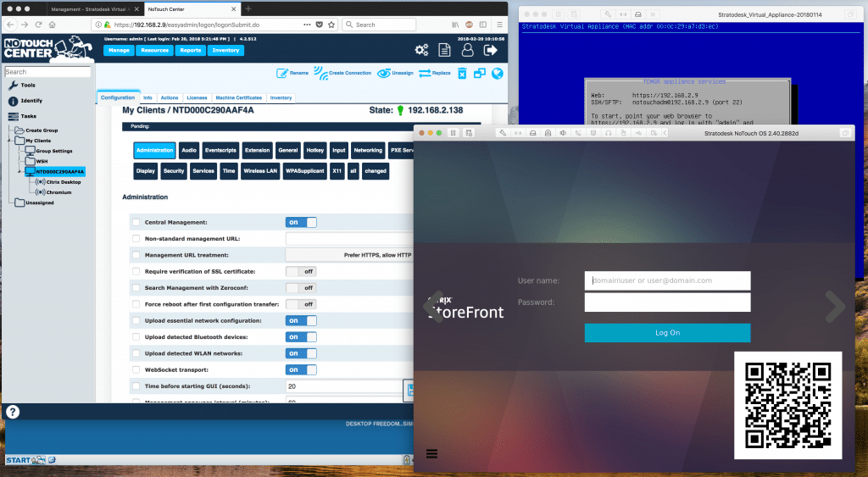Click the sound icon in NoTouch OS VM toolbar
This screenshot has height=477, width=868.
pyautogui.click(x=563, y=133)
